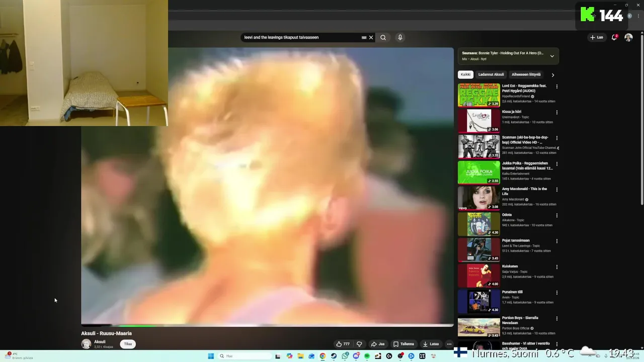Image resolution: width=644 pixels, height=362 pixels.
Task: Open options menu for Lord Est Reggaerekka
Action: [556, 86]
